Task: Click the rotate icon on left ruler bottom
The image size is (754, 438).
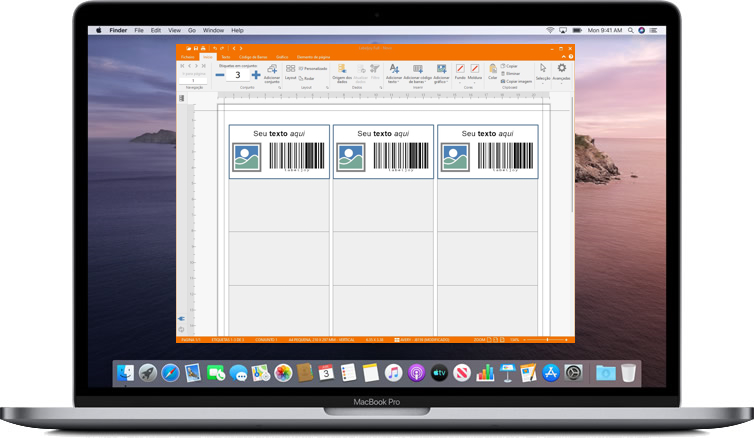Action: [x=181, y=330]
